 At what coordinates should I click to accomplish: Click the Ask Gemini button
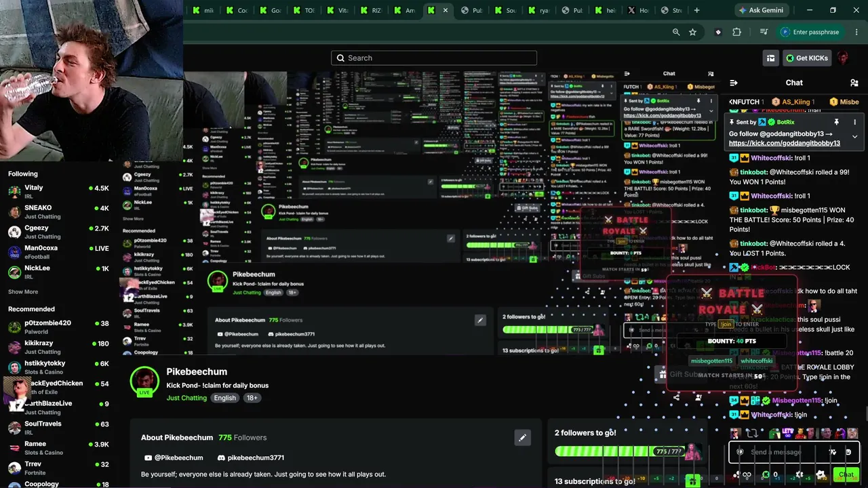point(761,10)
